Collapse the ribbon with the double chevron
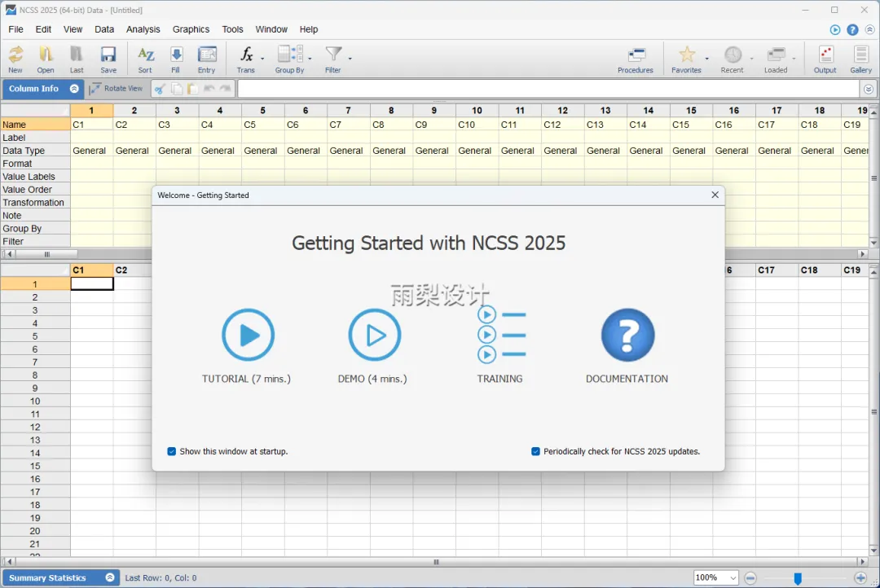The height and width of the screenshot is (588, 880). click(x=870, y=30)
